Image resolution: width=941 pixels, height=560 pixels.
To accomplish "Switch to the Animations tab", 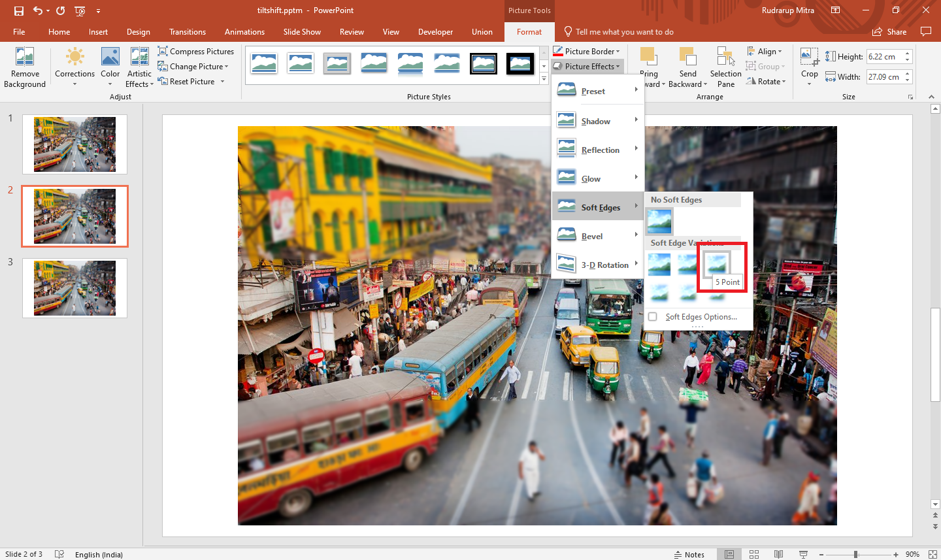I will tap(244, 31).
